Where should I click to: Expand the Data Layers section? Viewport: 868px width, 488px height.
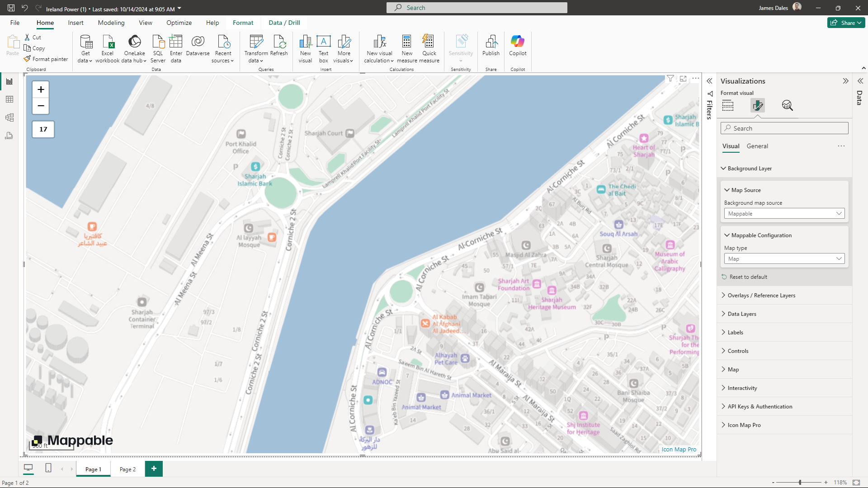742,314
